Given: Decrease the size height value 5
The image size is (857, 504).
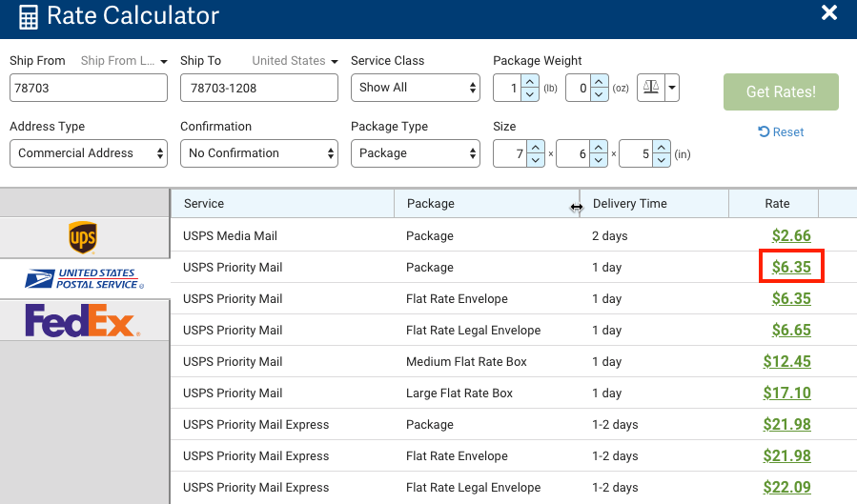Looking at the screenshot, I should pyautogui.click(x=662, y=161).
